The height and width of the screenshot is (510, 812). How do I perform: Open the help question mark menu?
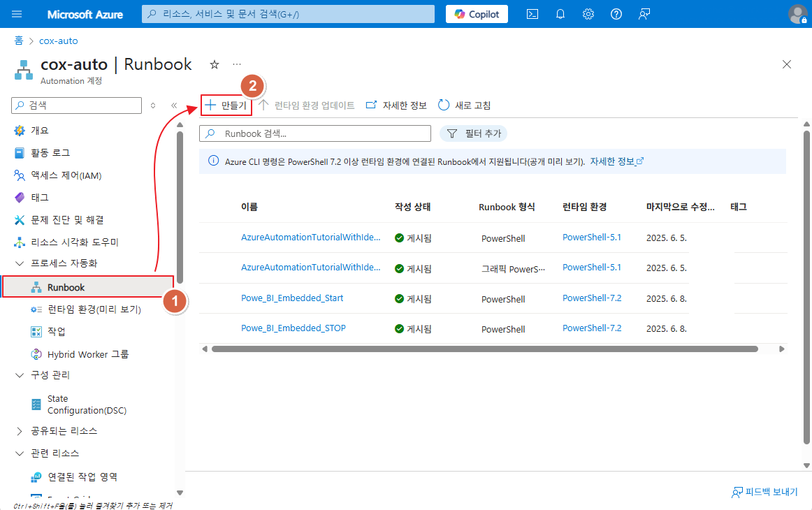(616, 14)
